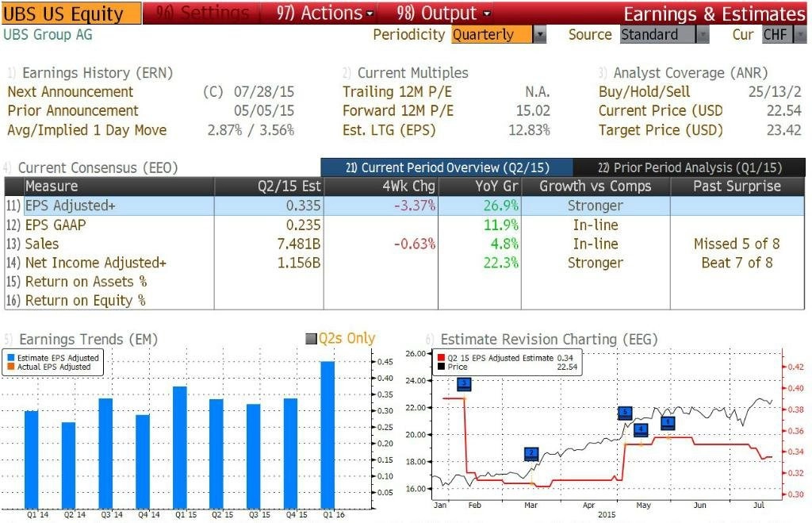Viewport: 812px width, 523px height.
Task: Open 96) Settings in the red toolbar
Action: [202, 13]
